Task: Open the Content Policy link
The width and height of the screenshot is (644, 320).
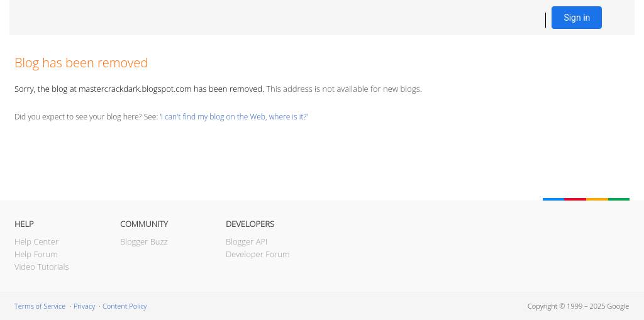Action: (x=125, y=306)
